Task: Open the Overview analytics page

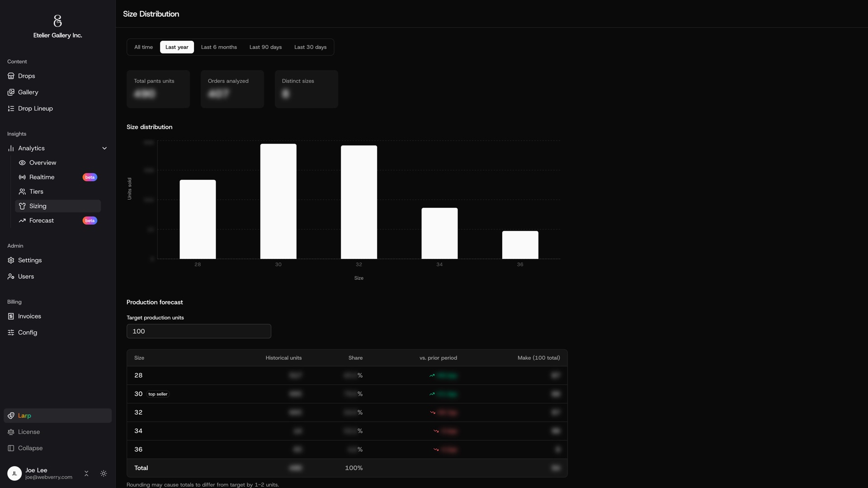Action: pos(58,163)
